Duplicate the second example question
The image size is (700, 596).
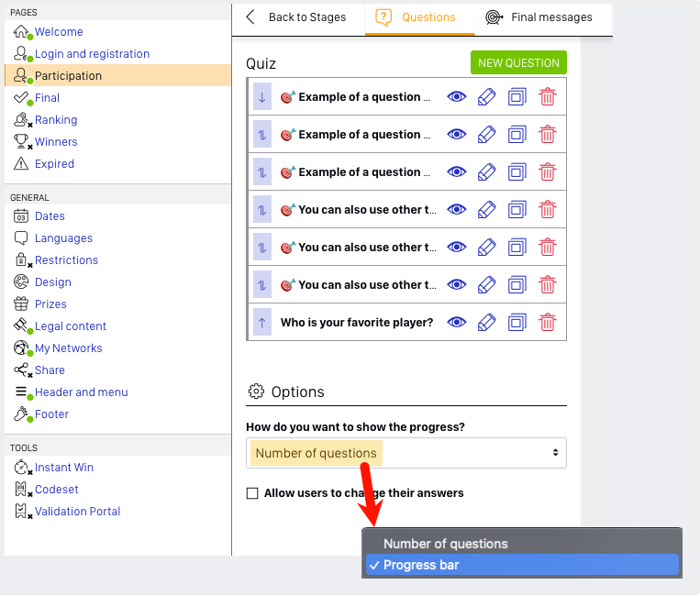517,135
